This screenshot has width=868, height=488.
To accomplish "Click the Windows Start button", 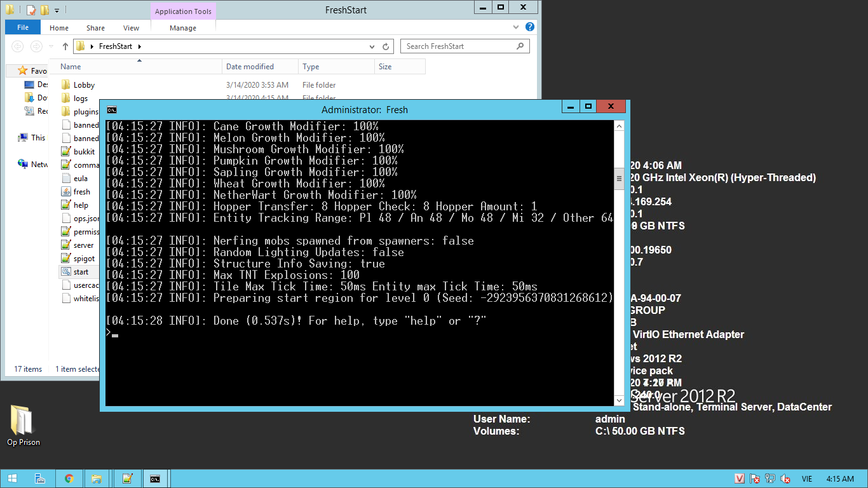I will [x=13, y=478].
